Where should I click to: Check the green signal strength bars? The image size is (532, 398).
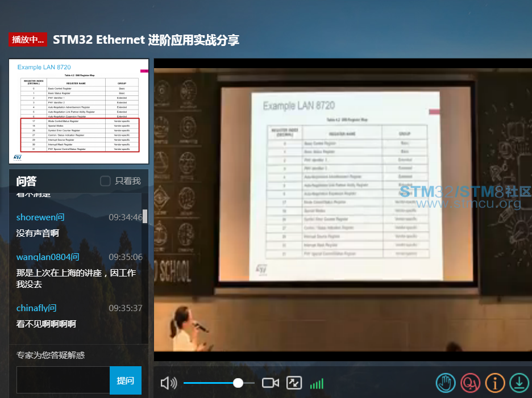point(317,384)
